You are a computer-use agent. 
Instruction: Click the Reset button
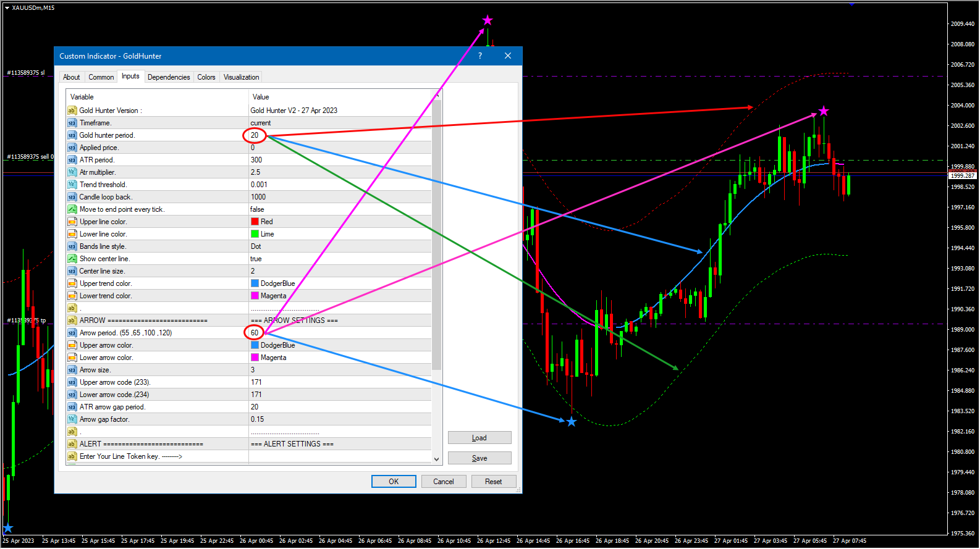[x=493, y=482]
